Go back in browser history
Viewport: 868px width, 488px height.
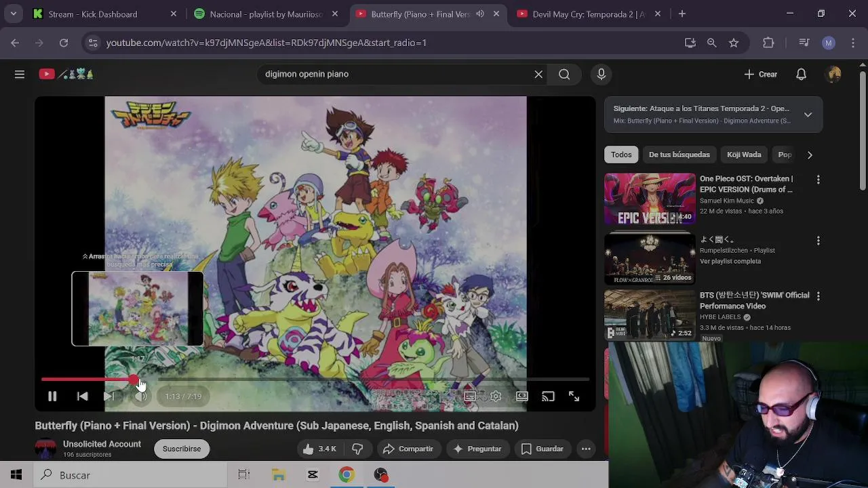coord(15,43)
